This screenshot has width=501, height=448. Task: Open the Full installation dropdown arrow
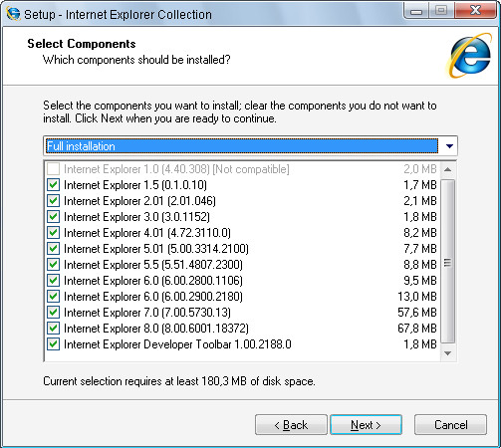449,146
